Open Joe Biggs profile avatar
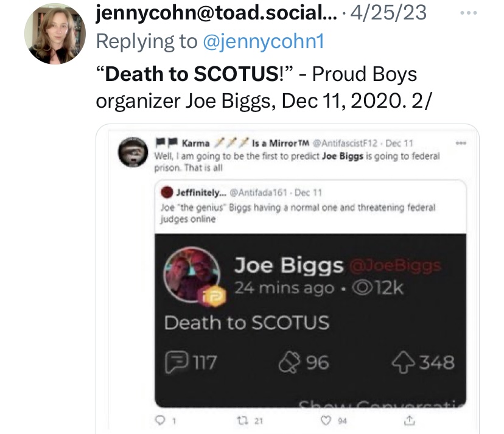 pos(192,275)
